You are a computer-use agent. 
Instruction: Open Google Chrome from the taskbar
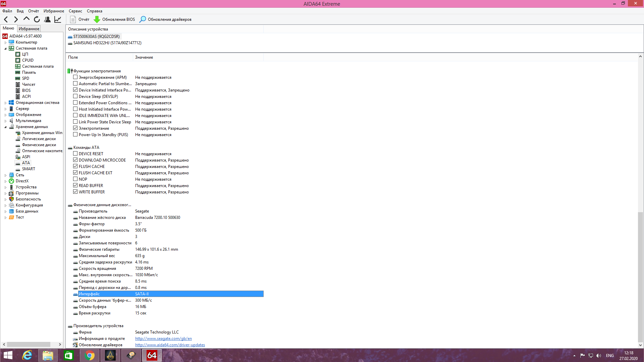90,355
